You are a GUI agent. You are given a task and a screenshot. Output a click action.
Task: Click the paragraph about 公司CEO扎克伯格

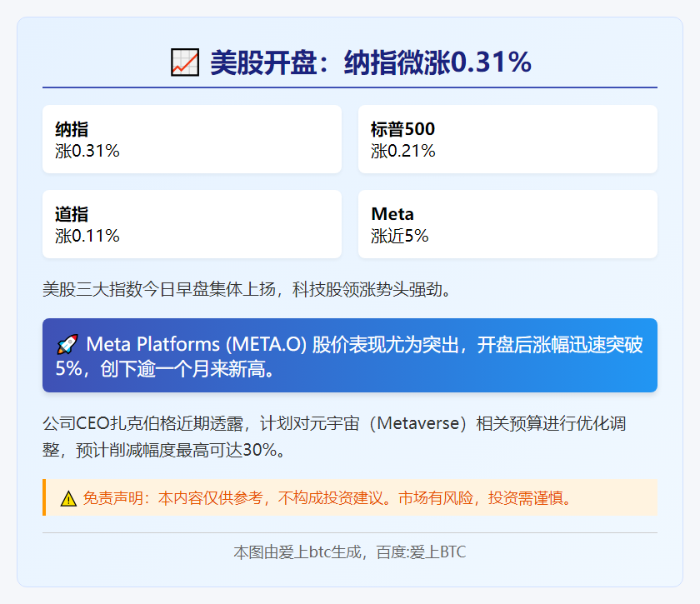(334, 437)
